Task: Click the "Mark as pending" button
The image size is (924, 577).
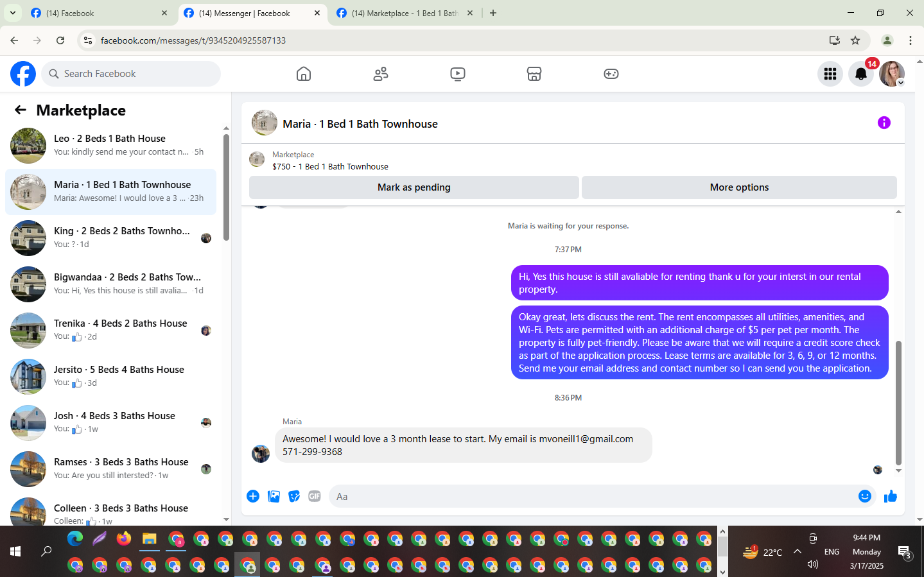Action: pyautogui.click(x=414, y=187)
